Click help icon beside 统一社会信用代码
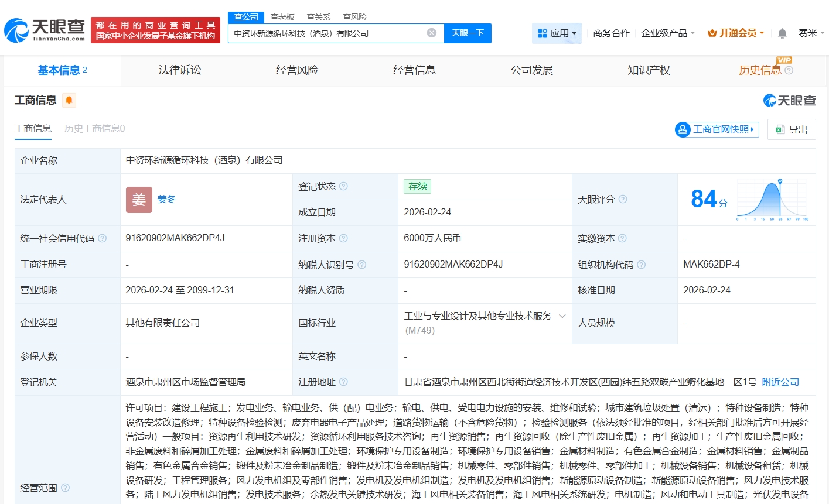The height and width of the screenshot is (504, 829). click(103, 238)
